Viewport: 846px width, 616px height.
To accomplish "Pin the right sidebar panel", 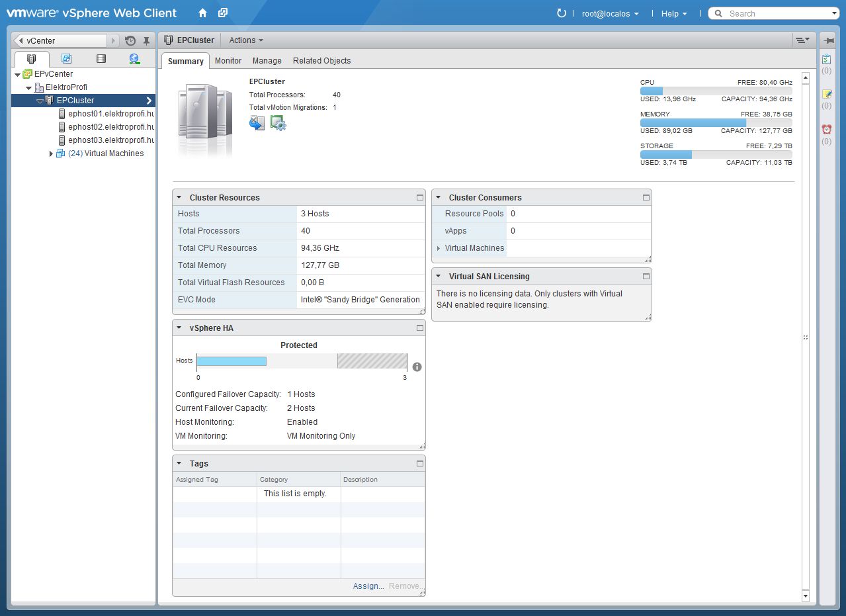I will point(829,40).
